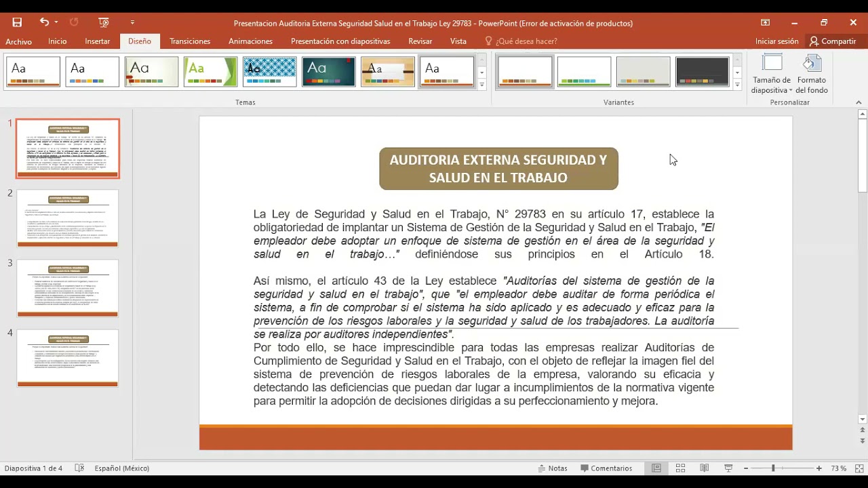Choose the dark black variant

point(702,72)
